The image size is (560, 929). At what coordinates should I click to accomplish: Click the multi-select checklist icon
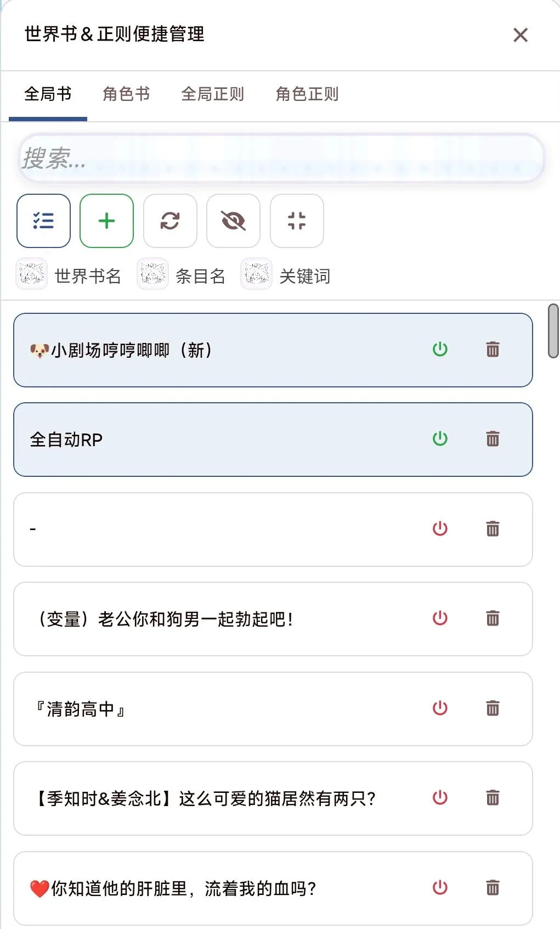[43, 221]
